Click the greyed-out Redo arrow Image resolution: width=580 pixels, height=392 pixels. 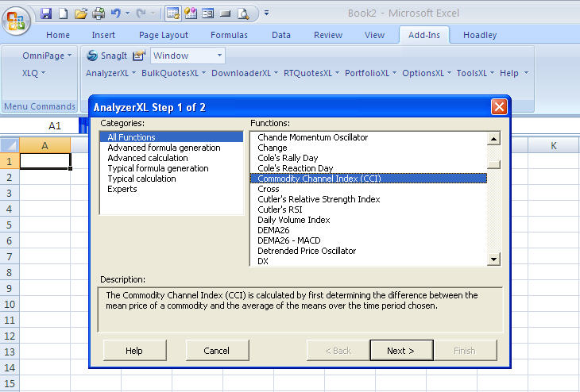click(x=141, y=13)
